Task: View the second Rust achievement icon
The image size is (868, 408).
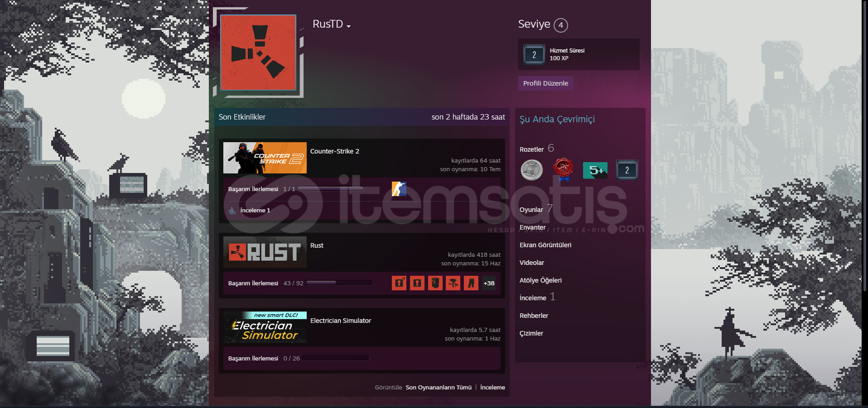Action: 417,283
